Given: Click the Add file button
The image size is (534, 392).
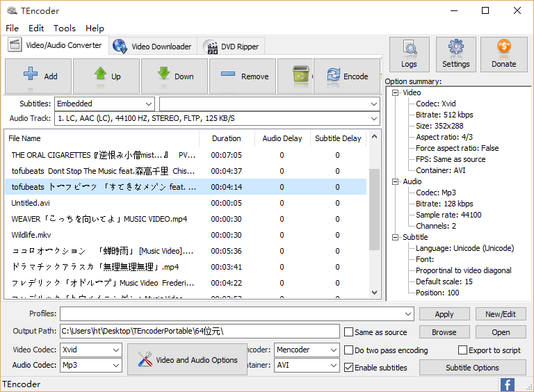Looking at the screenshot, I should coord(39,76).
